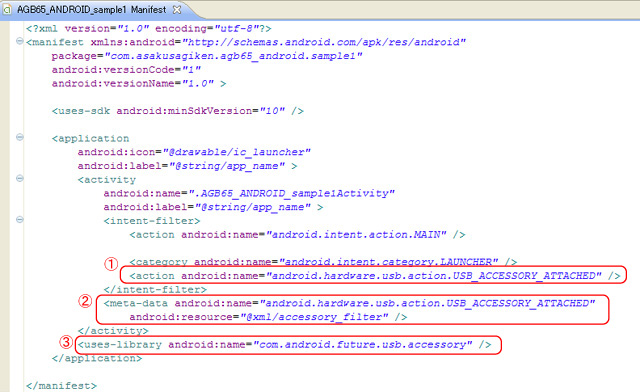This screenshot has width=640, height=392.
Task: Click the package="com.asakusagiken.agb65_android.sample1" line
Action: [x=207, y=56]
